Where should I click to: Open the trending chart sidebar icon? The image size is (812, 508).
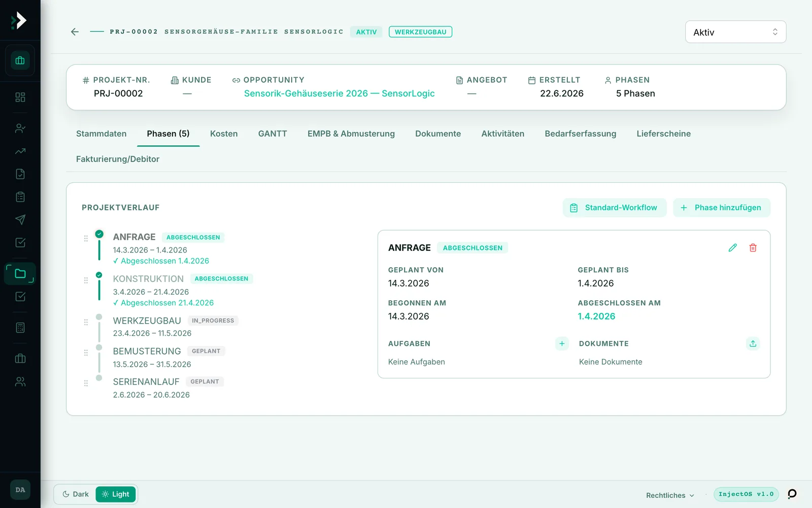pos(20,151)
